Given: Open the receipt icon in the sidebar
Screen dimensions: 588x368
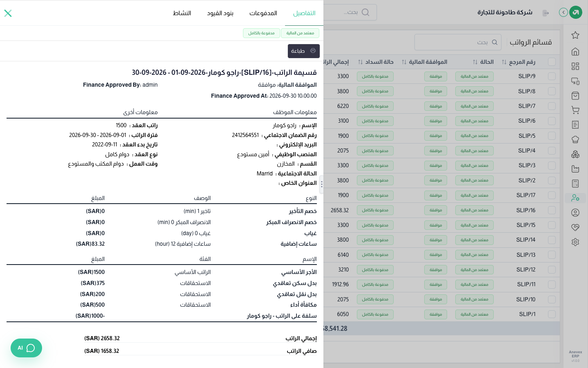Looking at the screenshot, I should [x=575, y=125].
